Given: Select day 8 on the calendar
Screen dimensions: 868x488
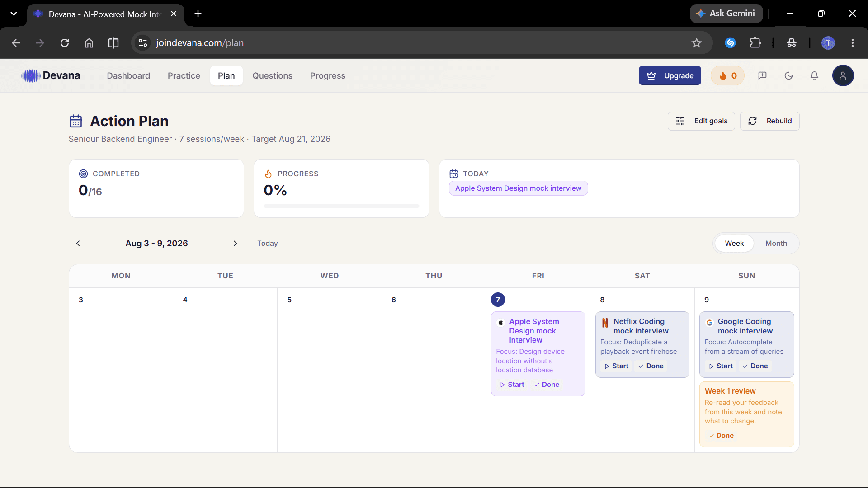Looking at the screenshot, I should point(602,300).
